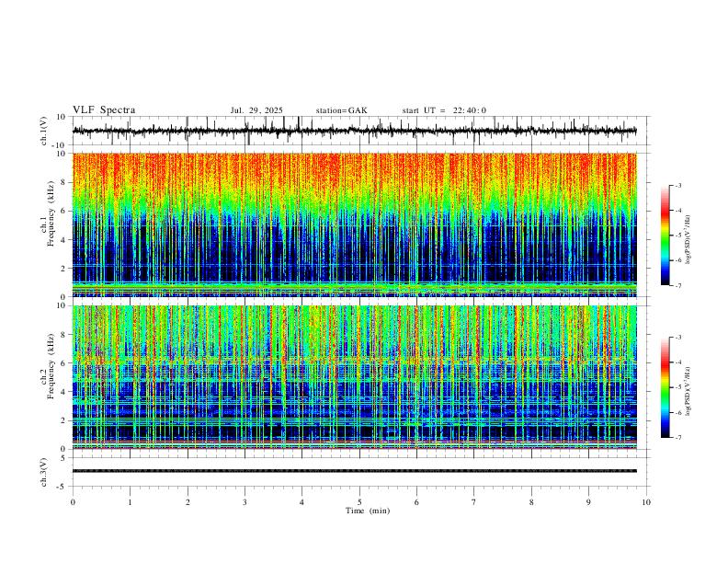The image size is (728, 563).
Task: Click the ch.3(V) axis label
Action: (44, 472)
